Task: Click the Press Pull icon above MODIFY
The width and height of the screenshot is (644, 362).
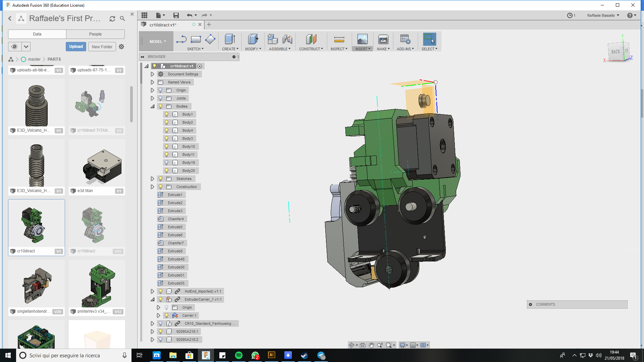Action: click(253, 39)
